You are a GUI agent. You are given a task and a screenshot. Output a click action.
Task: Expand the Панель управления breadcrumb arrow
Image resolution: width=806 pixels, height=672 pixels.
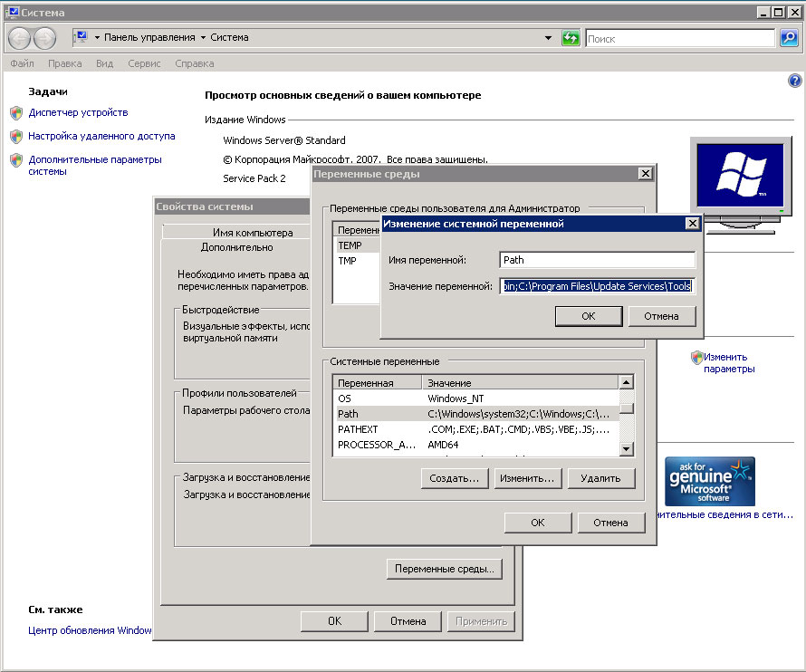click(x=203, y=38)
